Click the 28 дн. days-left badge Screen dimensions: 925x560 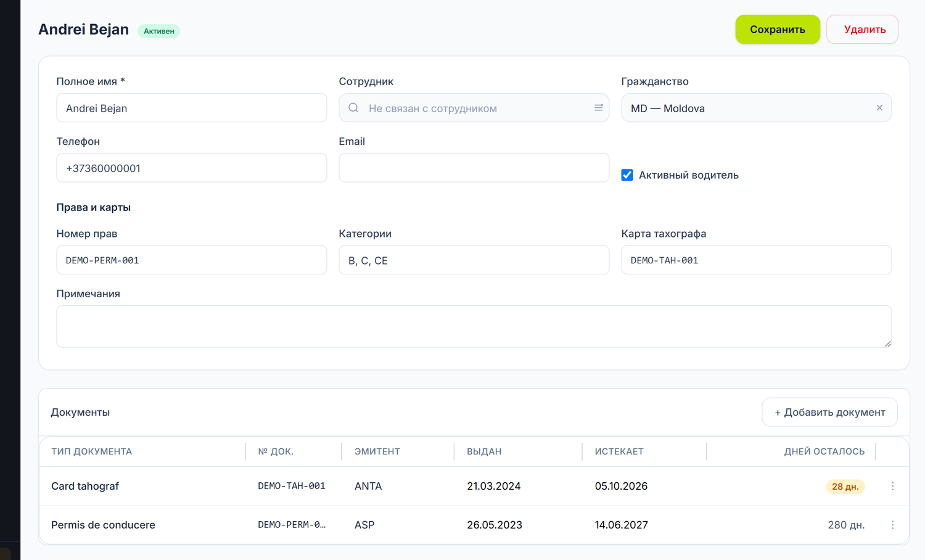coord(845,487)
